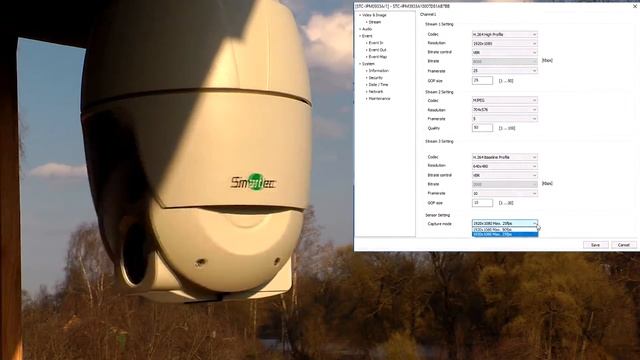Select Event In tree item
Viewport: 640px width, 360px height.
pyautogui.click(x=376, y=43)
